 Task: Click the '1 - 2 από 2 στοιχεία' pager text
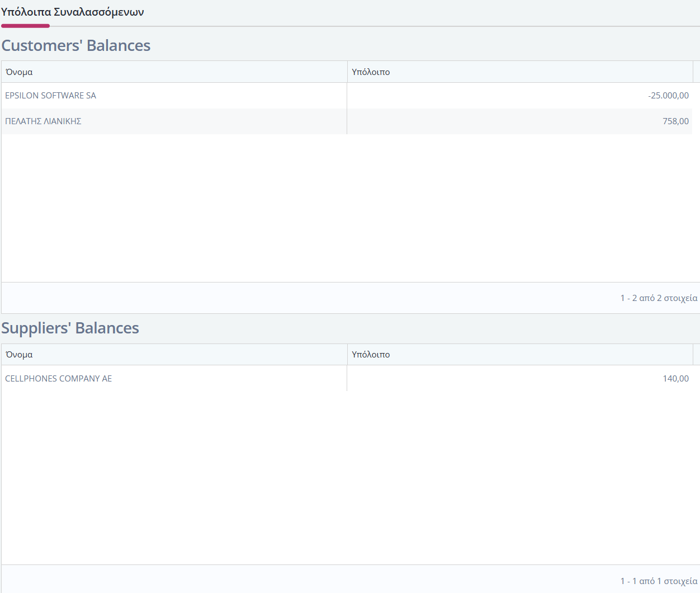(x=659, y=298)
